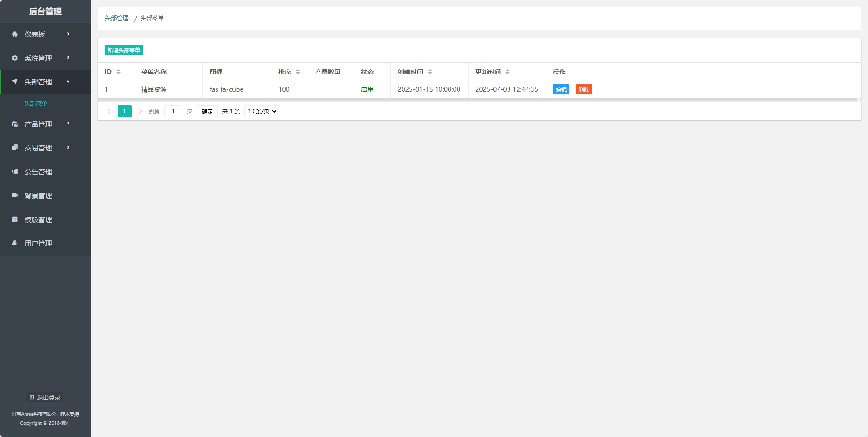Expand 仪表板 menu chevron
Viewport: 868px width, 437px height.
pyautogui.click(x=68, y=34)
